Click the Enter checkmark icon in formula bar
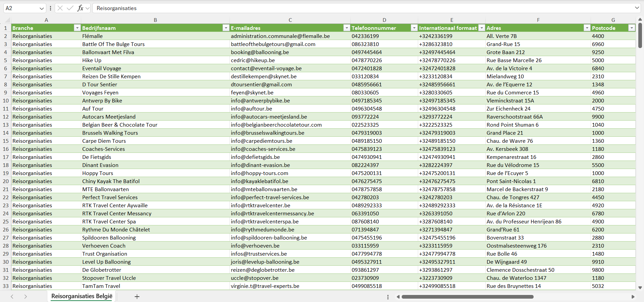Screen dimensions: 644x302 70,8
